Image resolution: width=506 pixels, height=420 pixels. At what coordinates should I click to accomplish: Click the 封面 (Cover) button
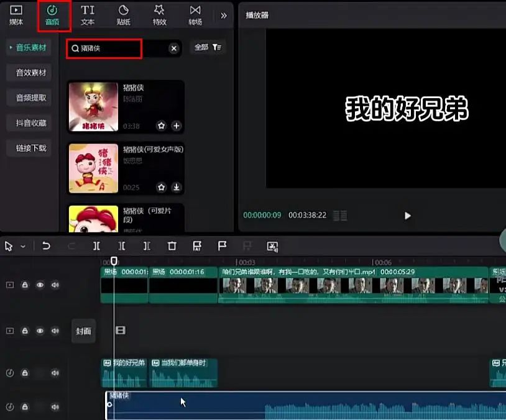pos(83,331)
